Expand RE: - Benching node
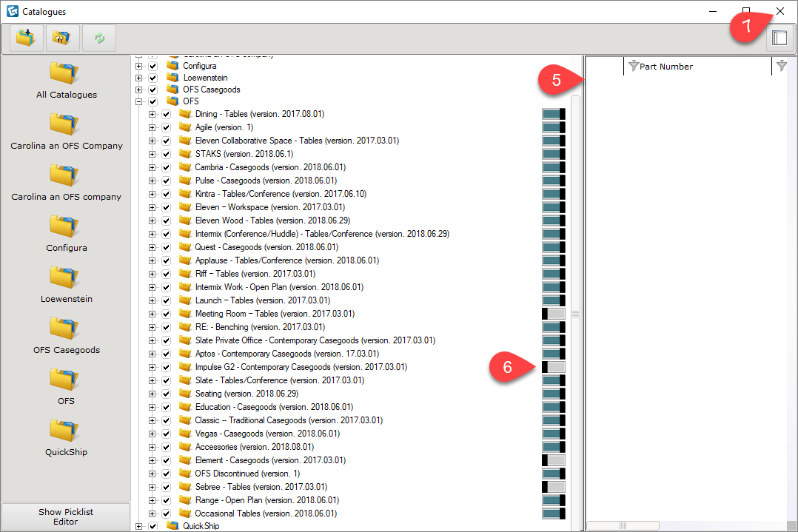This screenshot has height=532, width=798. coord(152,327)
